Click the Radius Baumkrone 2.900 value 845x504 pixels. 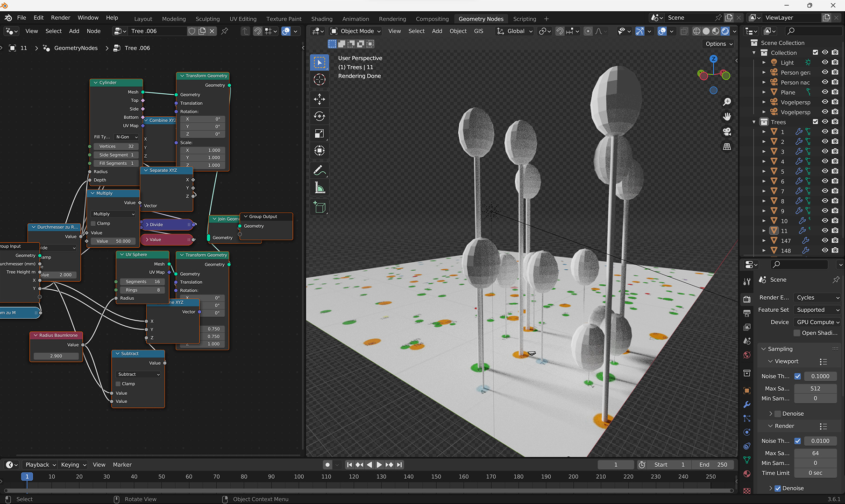(56, 356)
